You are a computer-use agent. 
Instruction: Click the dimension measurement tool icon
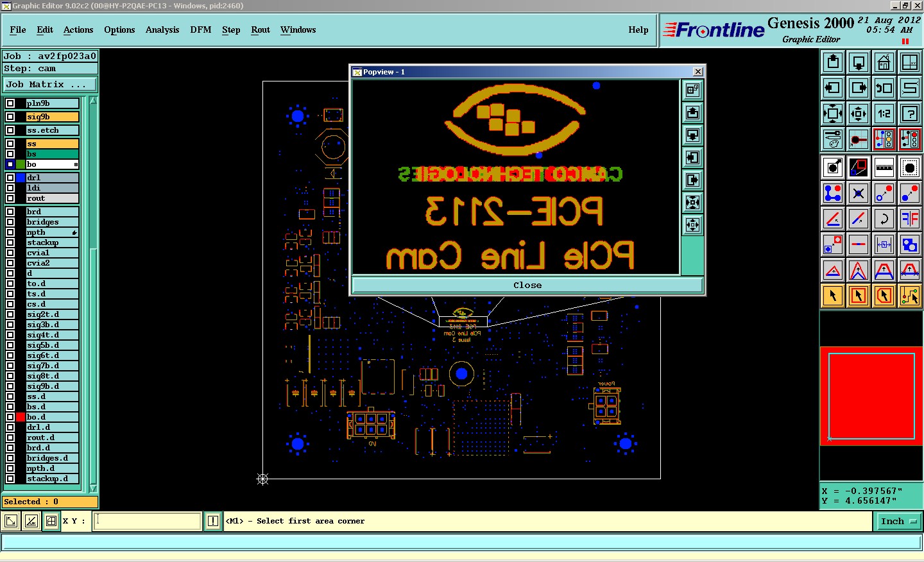tap(884, 244)
